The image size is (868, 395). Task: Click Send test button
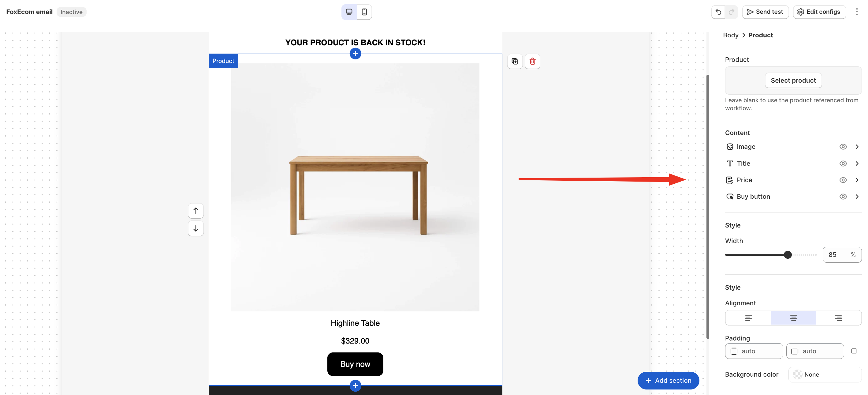point(765,12)
